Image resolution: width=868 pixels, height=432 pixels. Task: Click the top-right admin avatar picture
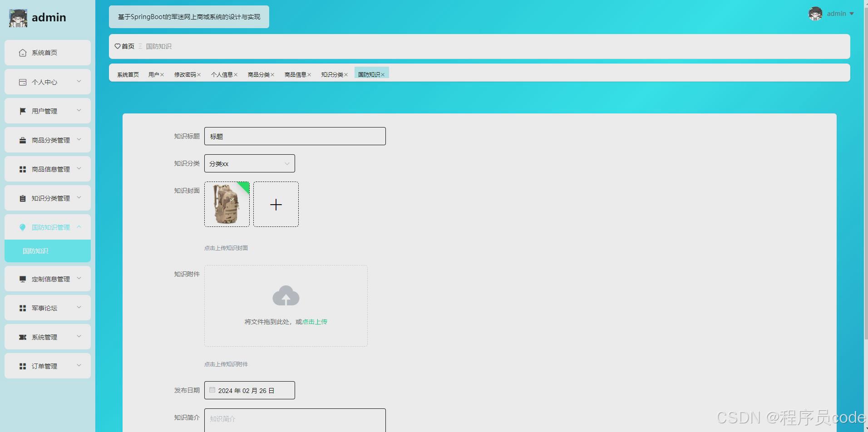(815, 14)
